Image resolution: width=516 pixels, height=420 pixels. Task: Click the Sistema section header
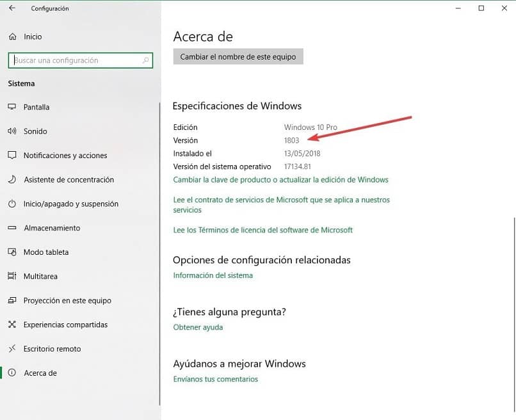click(x=21, y=83)
